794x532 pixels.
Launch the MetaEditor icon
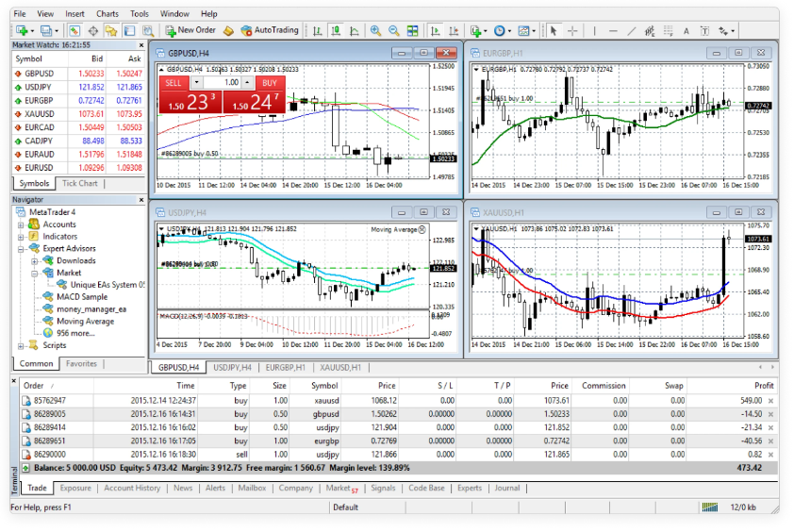(x=228, y=31)
